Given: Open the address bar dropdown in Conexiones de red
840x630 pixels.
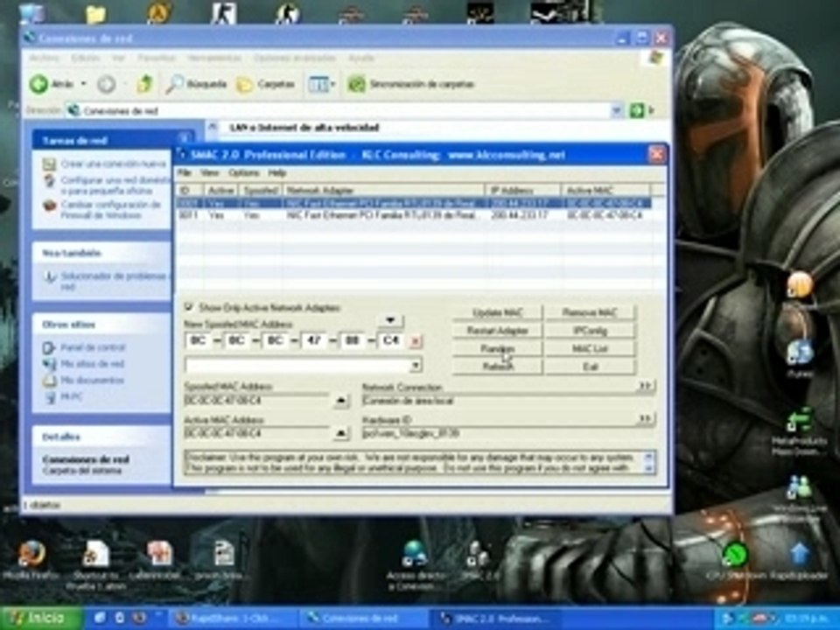Looking at the screenshot, I should pyautogui.click(x=617, y=111).
